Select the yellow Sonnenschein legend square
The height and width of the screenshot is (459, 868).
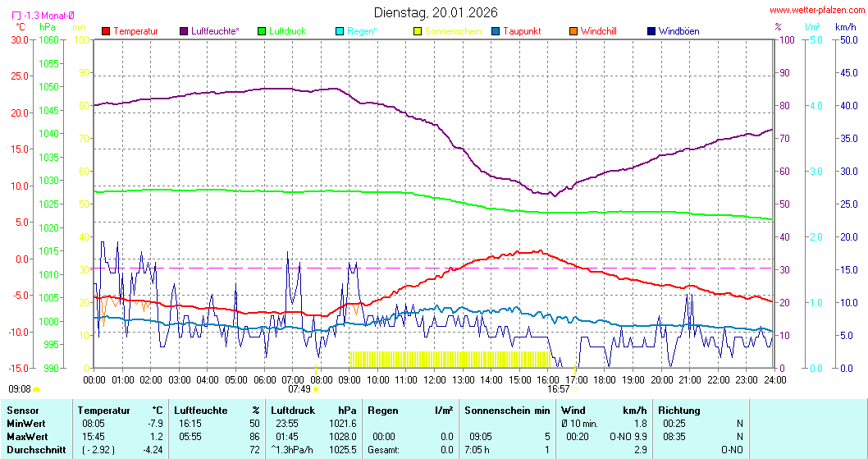(x=418, y=31)
